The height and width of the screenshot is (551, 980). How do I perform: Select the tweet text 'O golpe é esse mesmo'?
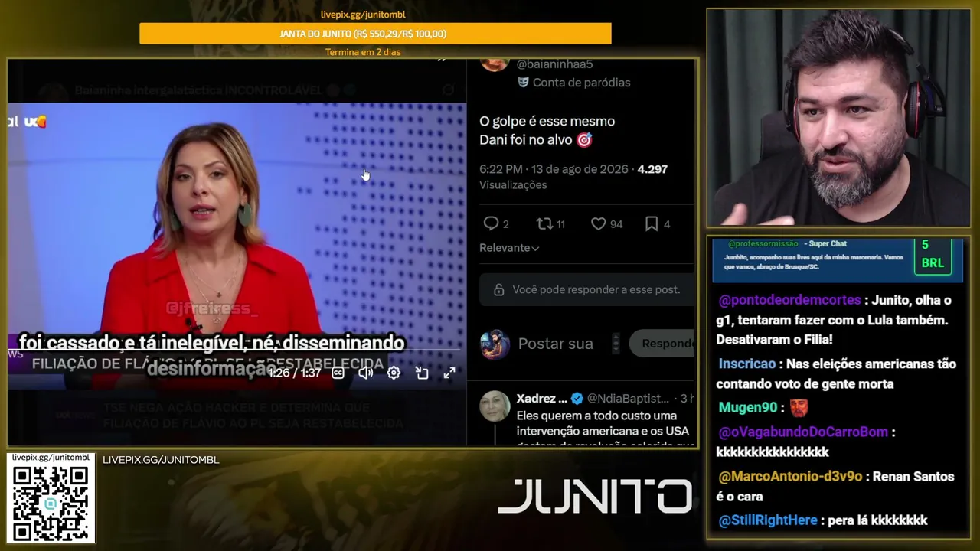[x=547, y=121]
